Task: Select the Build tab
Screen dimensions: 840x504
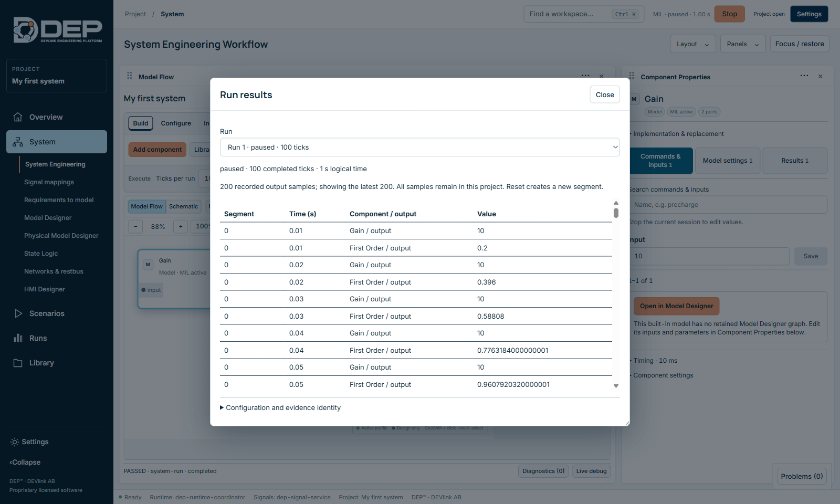Action: tap(141, 123)
